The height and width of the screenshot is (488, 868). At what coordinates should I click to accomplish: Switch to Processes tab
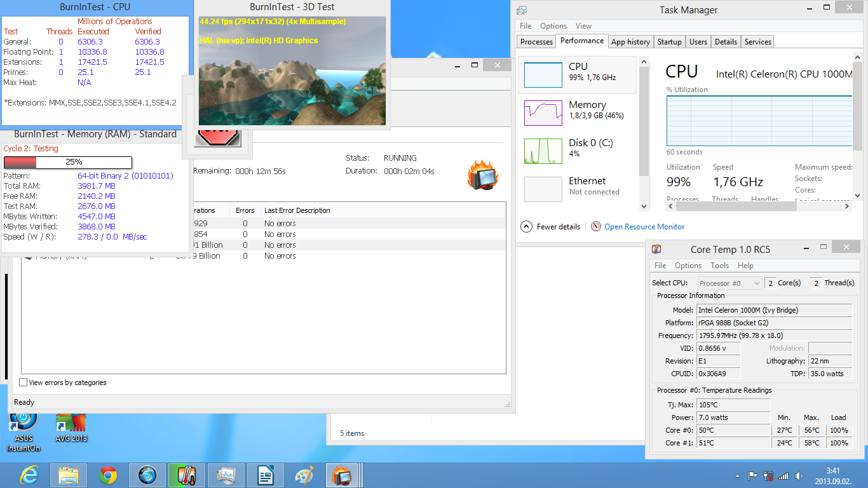tap(536, 42)
